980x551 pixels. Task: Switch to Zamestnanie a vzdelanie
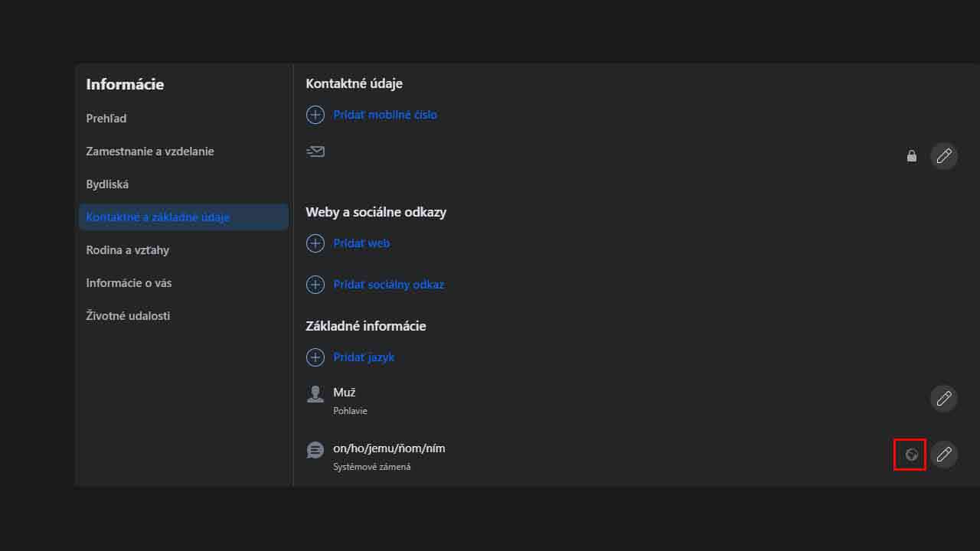[150, 152]
